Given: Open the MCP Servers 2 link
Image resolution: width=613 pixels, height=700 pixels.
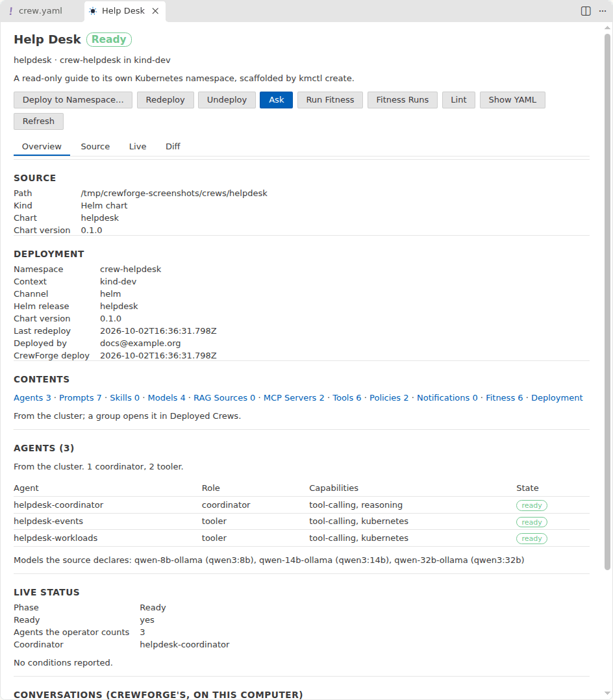Looking at the screenshot, I should click(x=294, y=398).
